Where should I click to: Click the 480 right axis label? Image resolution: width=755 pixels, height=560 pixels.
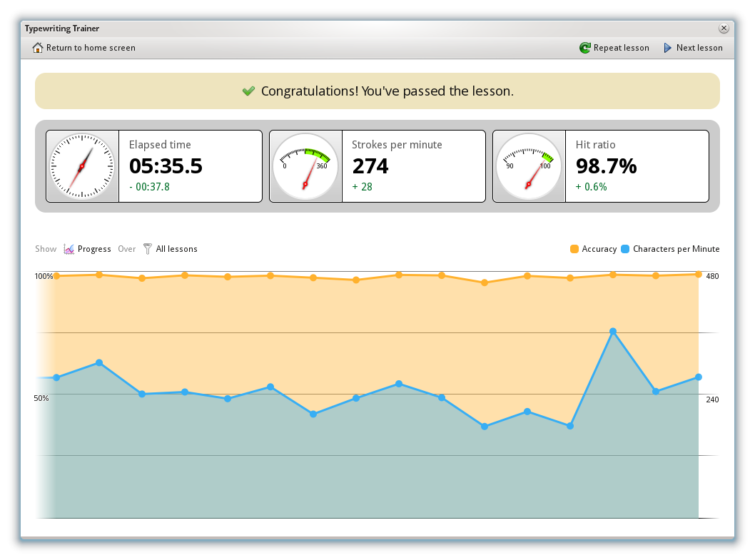tap(712, 276)
